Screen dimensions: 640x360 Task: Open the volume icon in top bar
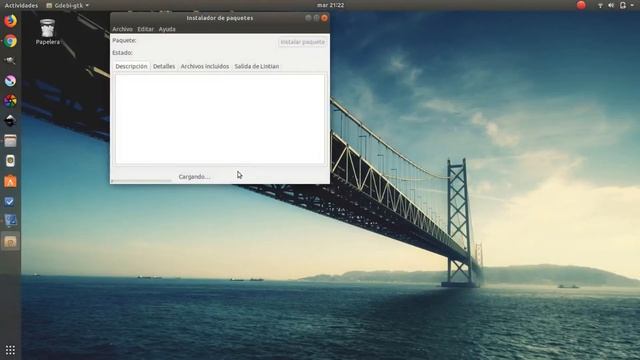[611, 5]
